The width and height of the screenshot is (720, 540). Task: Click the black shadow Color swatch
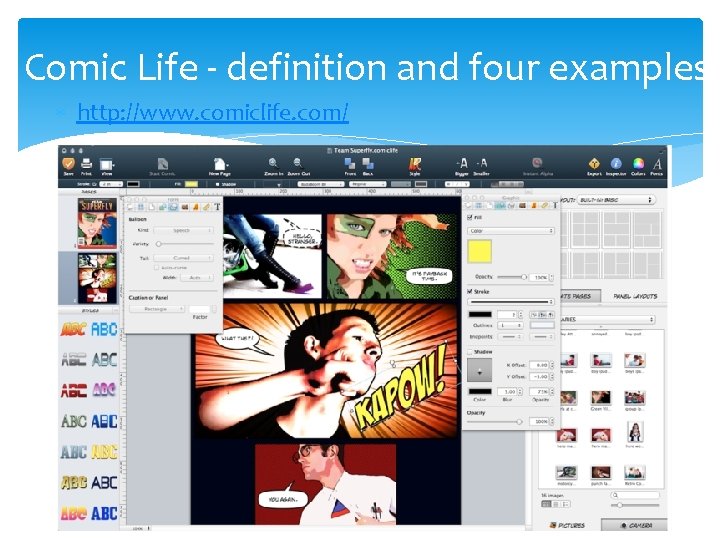(x=480, y=392)
